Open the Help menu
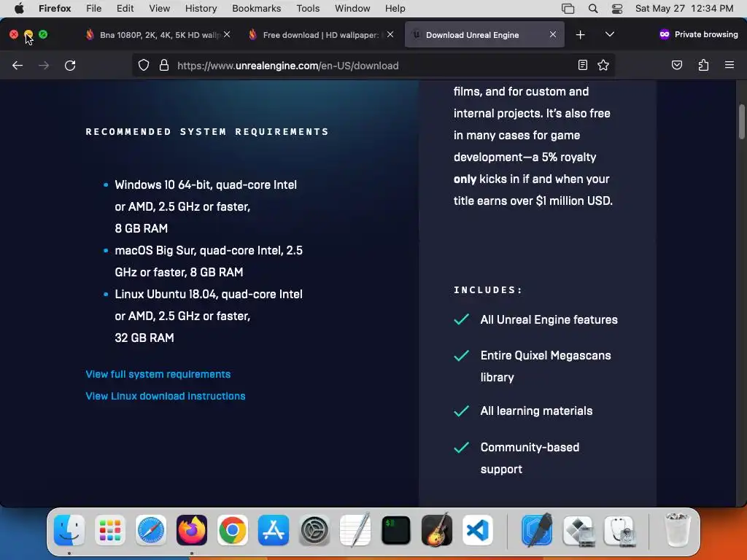747x560 pixels. coord(395,8)
